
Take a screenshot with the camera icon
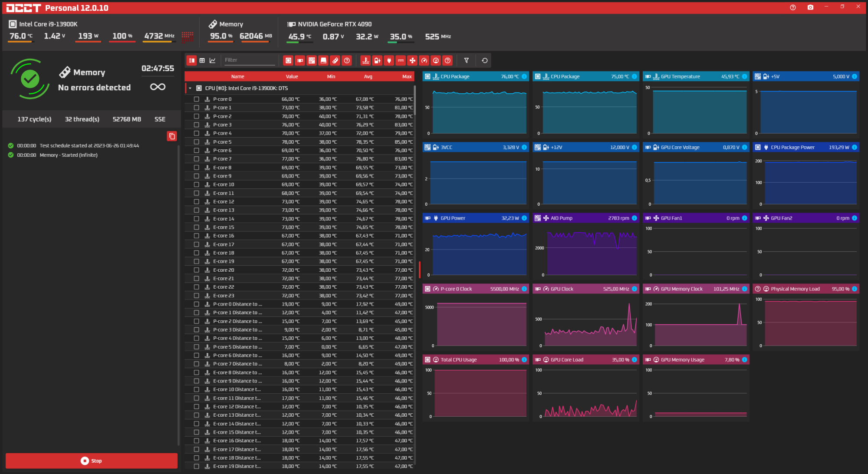tap(810, 7)
